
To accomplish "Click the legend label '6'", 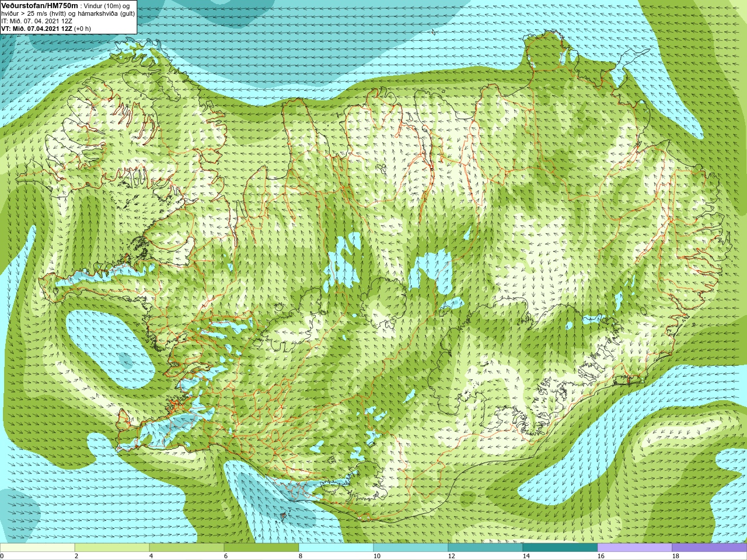I will pos(226,556).
